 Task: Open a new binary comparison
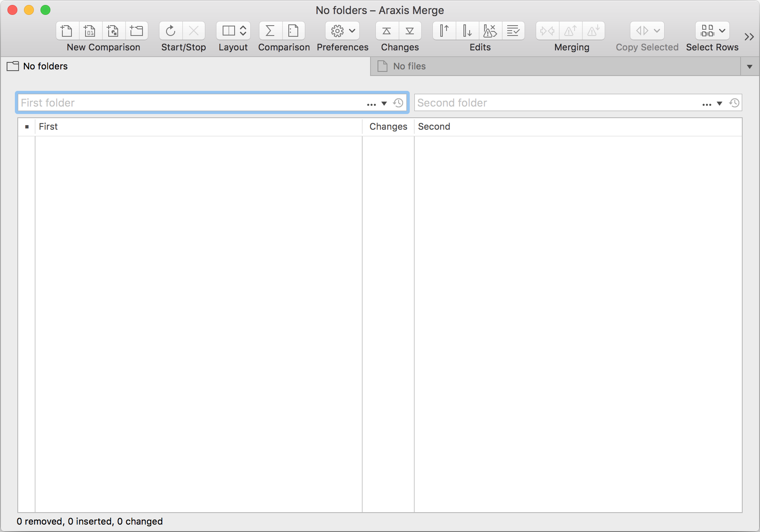point(90,31)
